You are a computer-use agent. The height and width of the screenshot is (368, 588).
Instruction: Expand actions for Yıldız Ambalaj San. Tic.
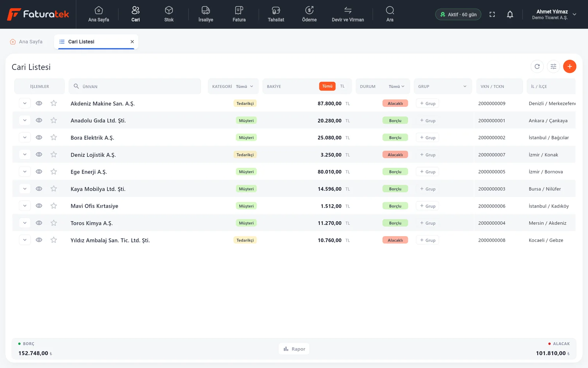tap(25, 240)
